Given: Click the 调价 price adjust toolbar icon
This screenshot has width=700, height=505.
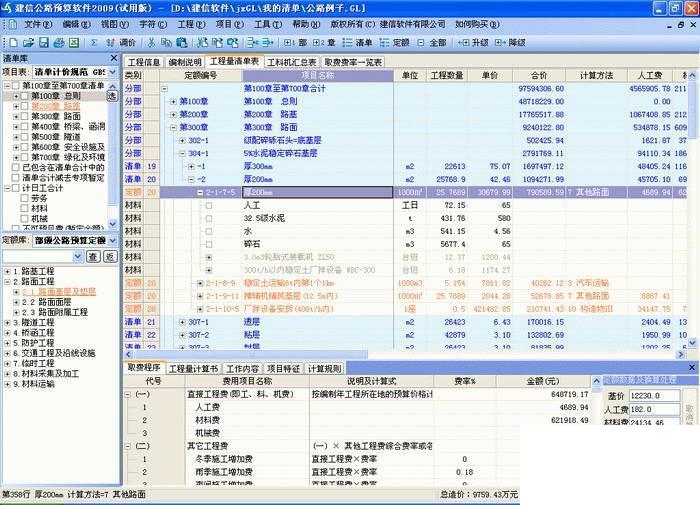Looking at the screenshot, I should point(121,42).
